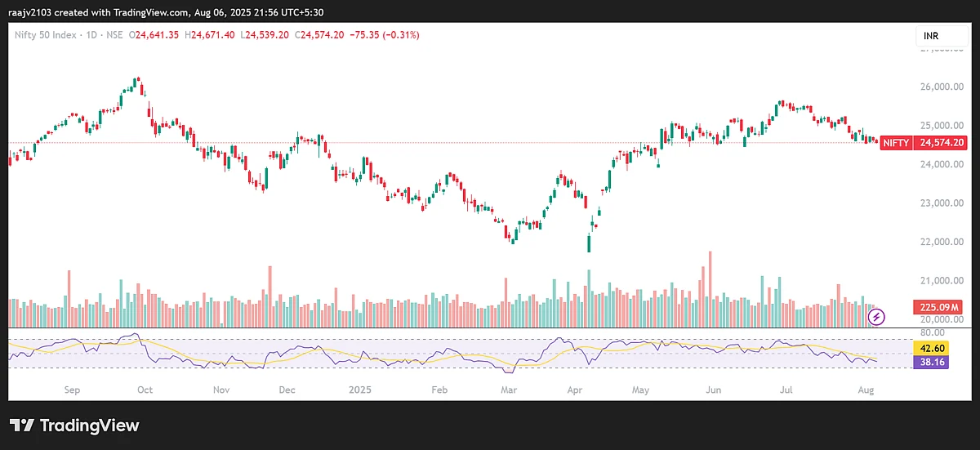Screen dimensions: 980x450
Task: Click the Dec time axis label
Action: click(x=287, y=390)
